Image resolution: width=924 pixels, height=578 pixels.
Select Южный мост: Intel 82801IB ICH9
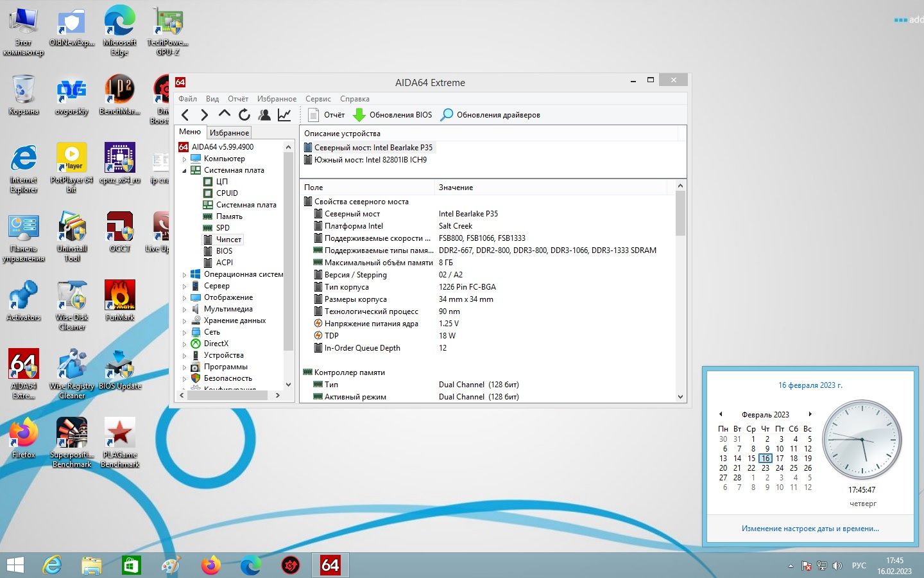pos(365,160)
